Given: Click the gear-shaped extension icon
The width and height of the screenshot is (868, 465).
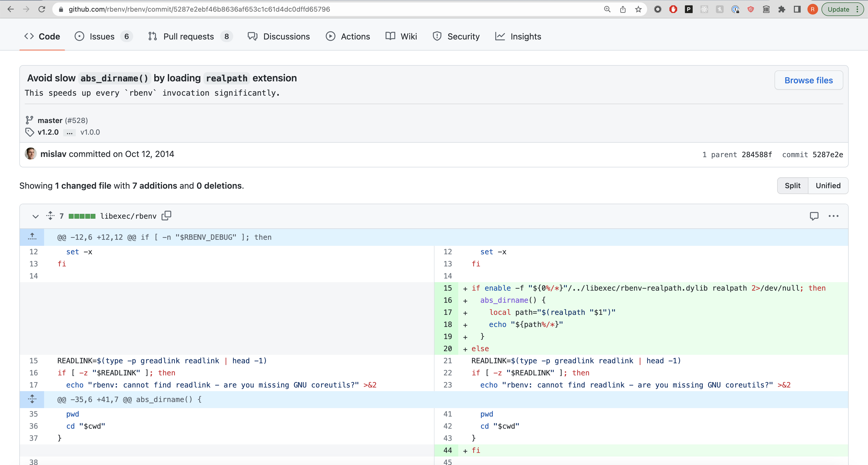Looking at the screenshot, I should tap(658, 9).
